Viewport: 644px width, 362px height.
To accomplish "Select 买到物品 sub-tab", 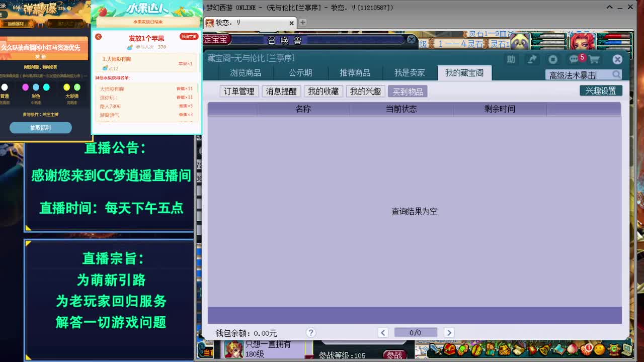I will (x=408, y=92).
